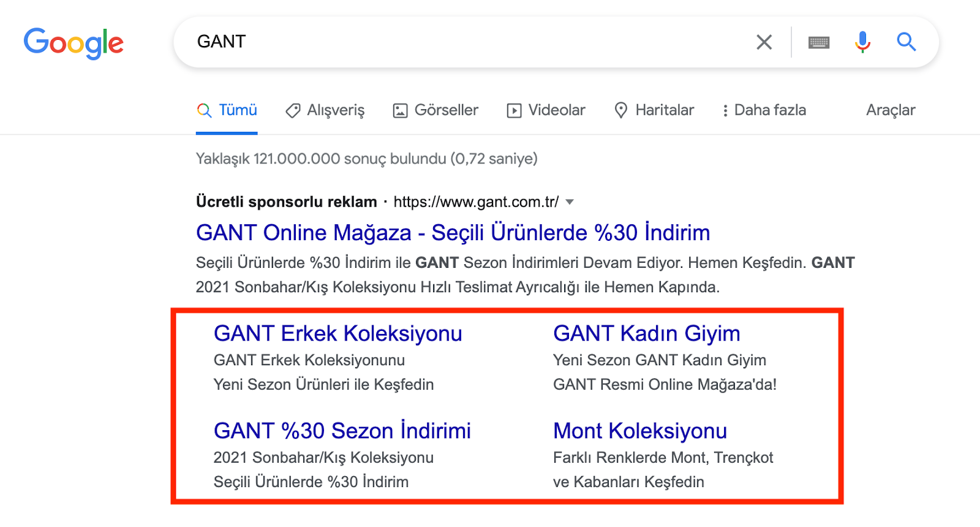980x527 pixels.
Task: Open the GANT Kadın Giyim sitelink
Action: [x=647, y=333]
